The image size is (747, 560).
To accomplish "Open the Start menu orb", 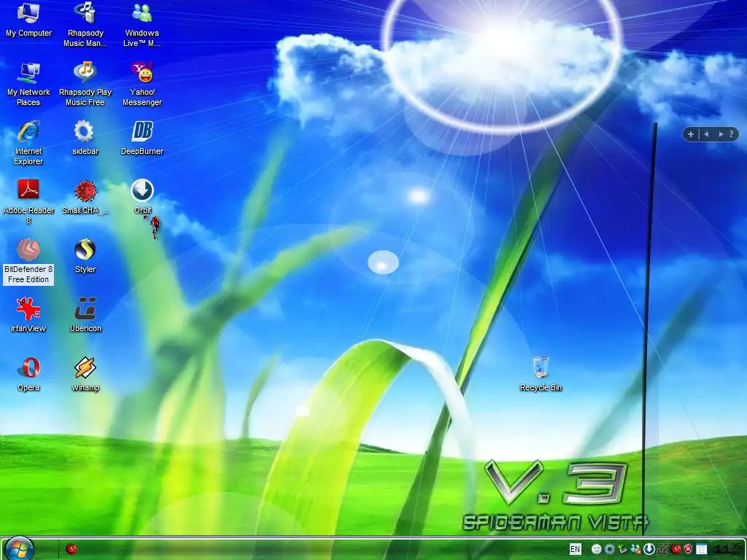I will coord(20,550).
